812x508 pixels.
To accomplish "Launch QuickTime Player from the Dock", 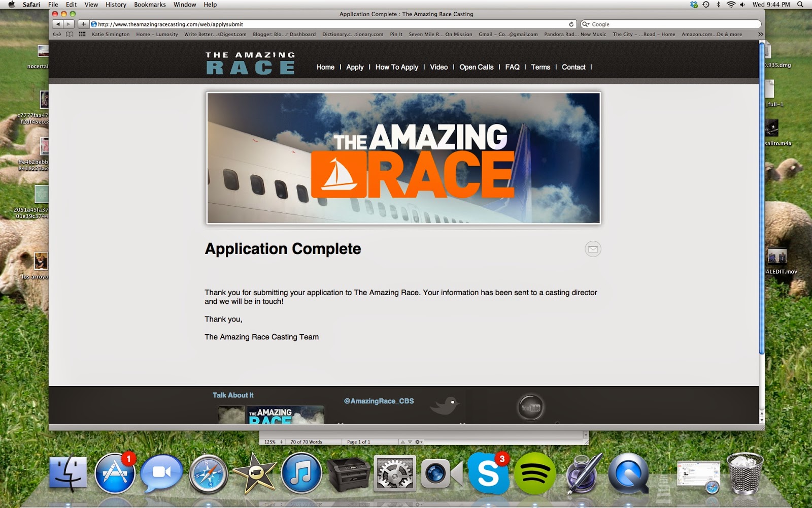I will (629, 473).
